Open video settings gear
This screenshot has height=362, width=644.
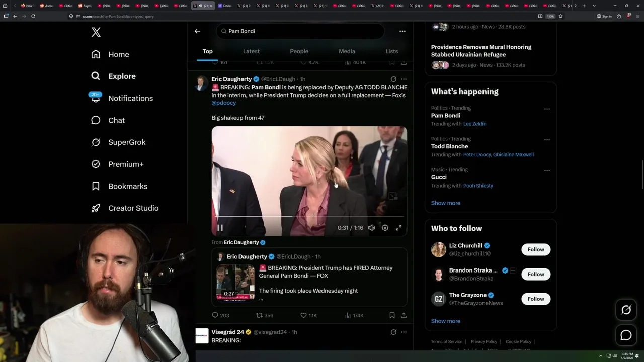385,228
